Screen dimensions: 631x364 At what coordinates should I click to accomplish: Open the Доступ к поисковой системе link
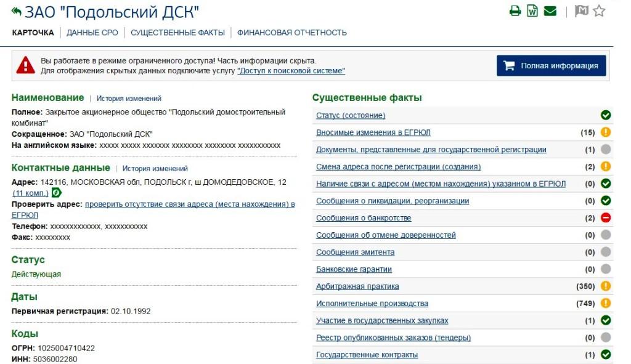291,71
